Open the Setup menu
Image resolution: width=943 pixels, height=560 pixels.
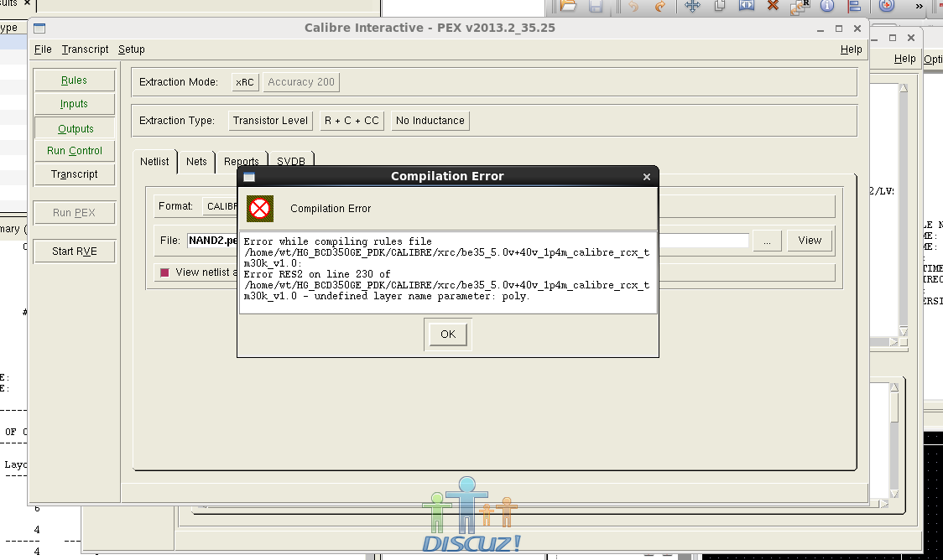click(131, 49)
